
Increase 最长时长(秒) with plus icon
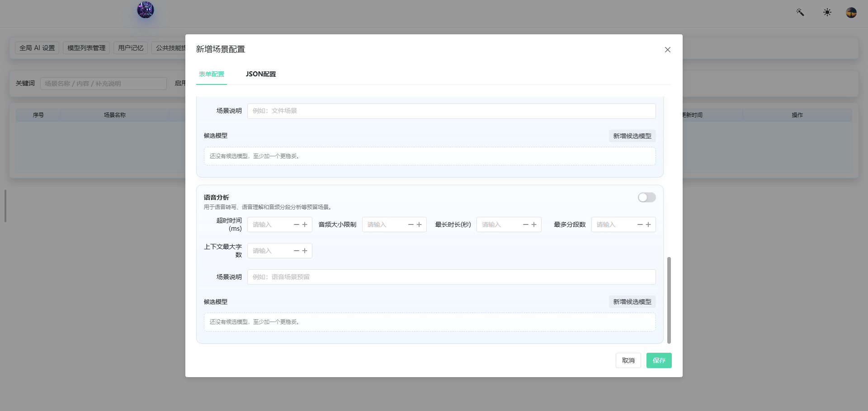click(534, 224)
